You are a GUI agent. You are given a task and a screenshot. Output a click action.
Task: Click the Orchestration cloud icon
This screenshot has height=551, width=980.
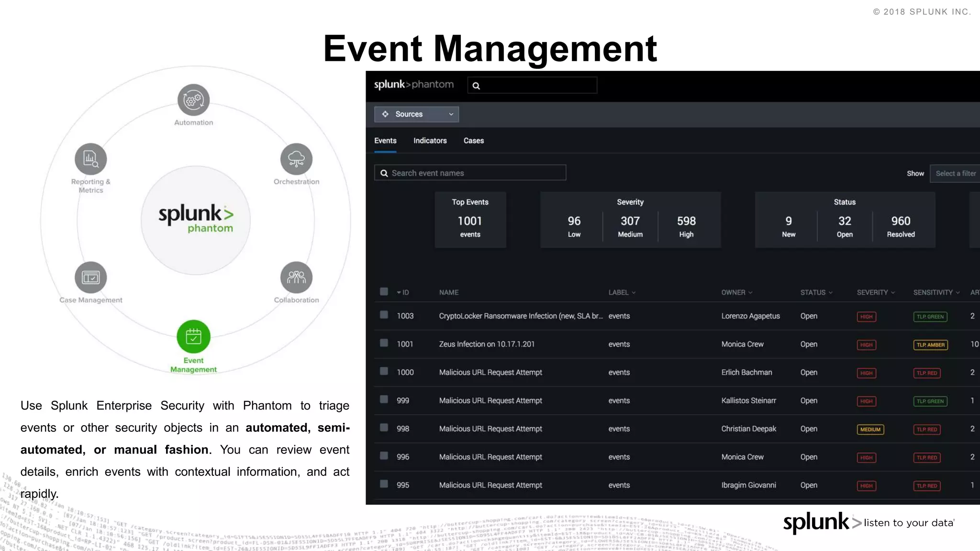[296, 159]
